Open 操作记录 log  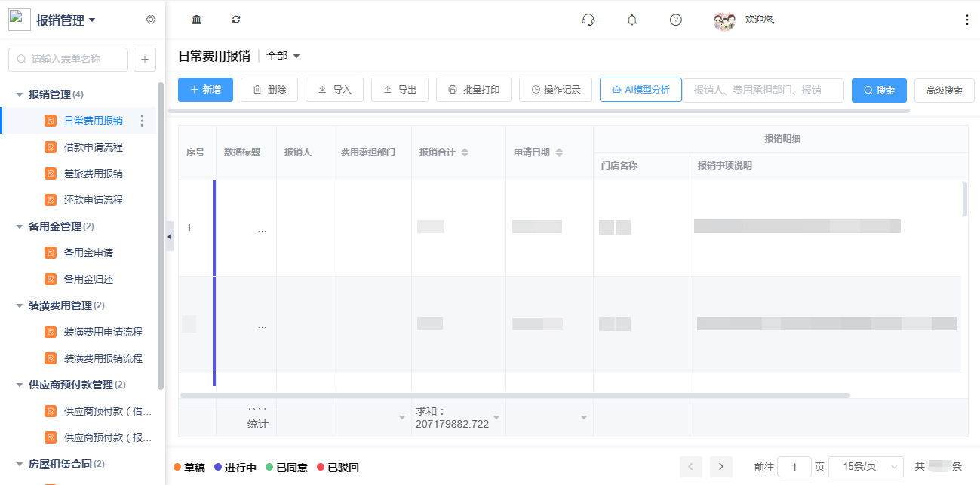[x=555, y=90]
